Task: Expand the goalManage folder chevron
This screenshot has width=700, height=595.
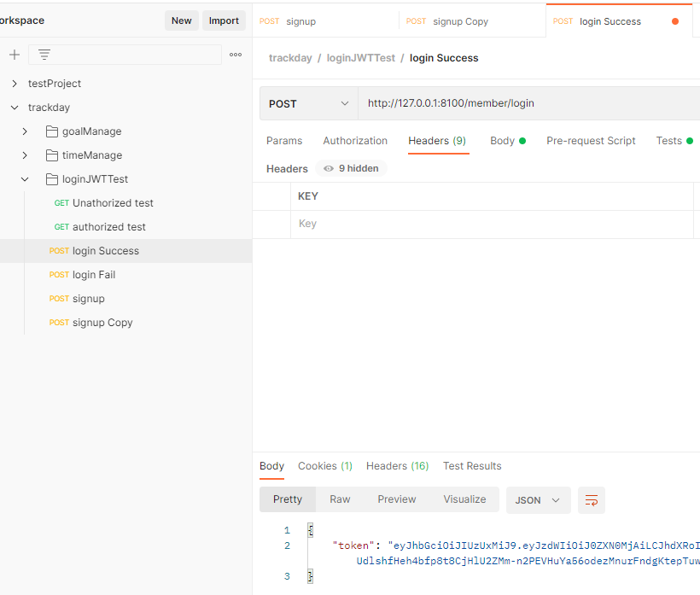Action: click(25, 131)
